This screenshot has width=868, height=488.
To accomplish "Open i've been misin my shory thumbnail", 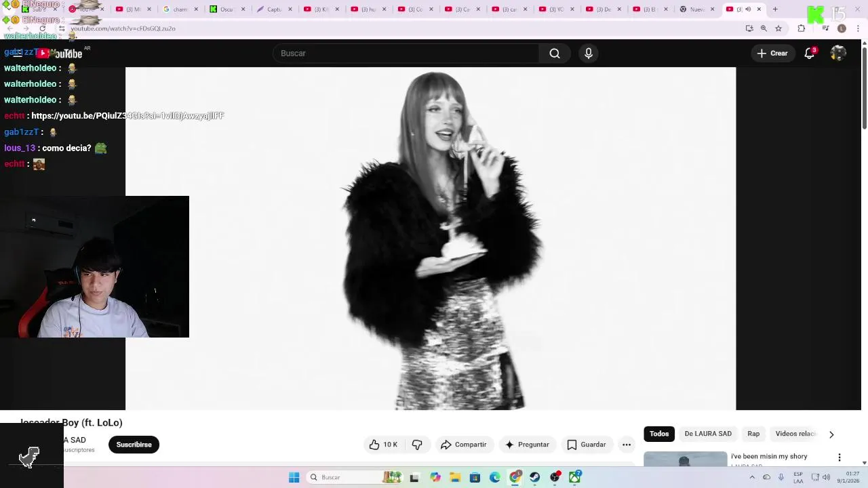I will point(685,459).
